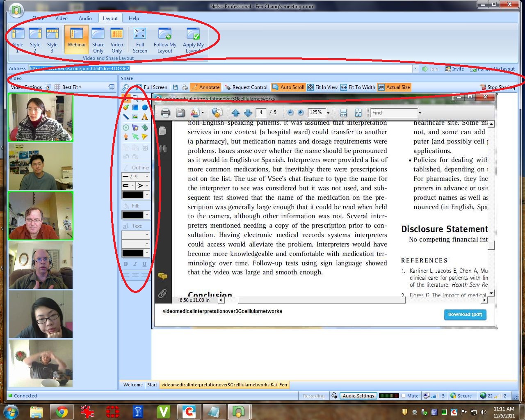Open the address bar history dropdown
This screenshot has width=525, height=420.
click(415, 68)
